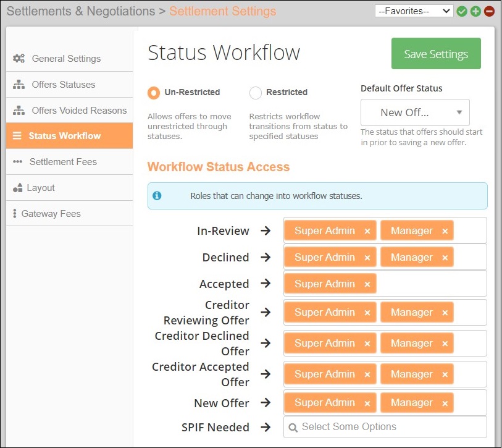Click the icon beside Offers Voided Reasons
This screenshot has width=502, height=448.
(x=19, y=111)
